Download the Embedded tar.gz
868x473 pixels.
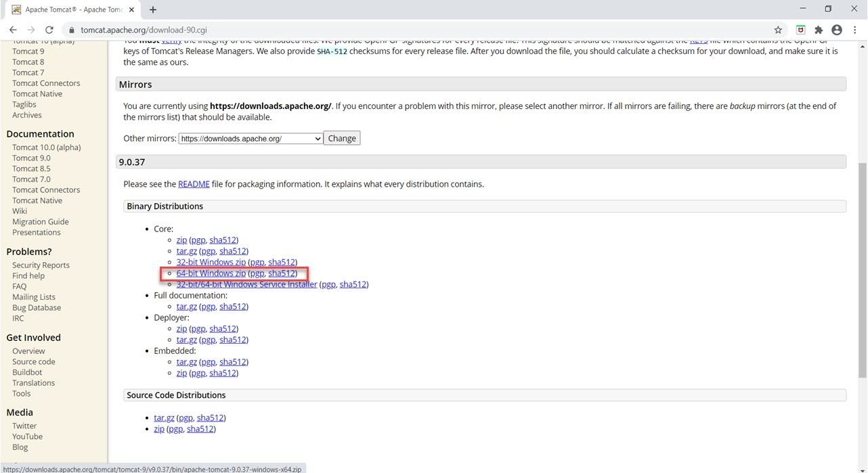click(186, 362)
